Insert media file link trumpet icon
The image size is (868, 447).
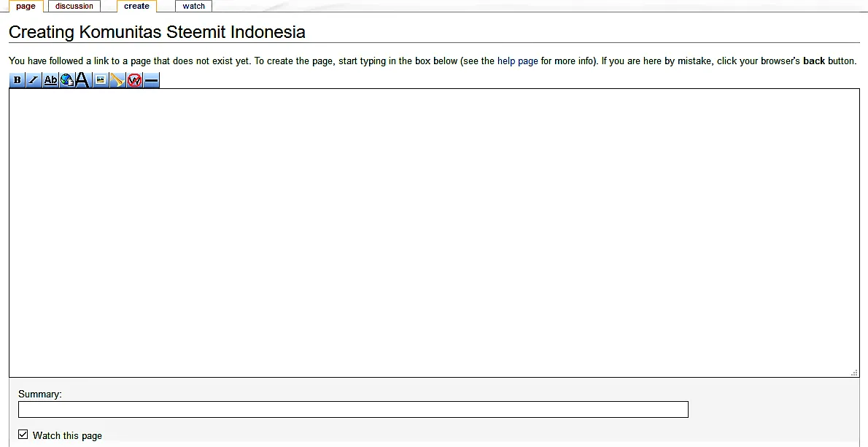pos(117,80)
